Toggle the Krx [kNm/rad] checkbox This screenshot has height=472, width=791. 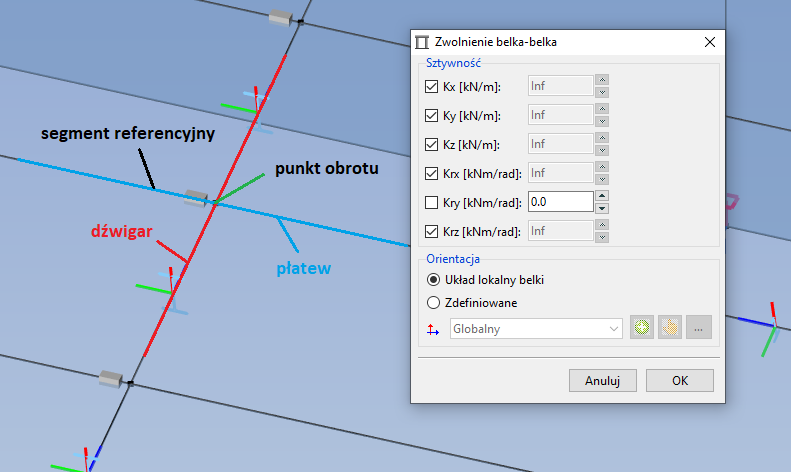coord(431,173)
